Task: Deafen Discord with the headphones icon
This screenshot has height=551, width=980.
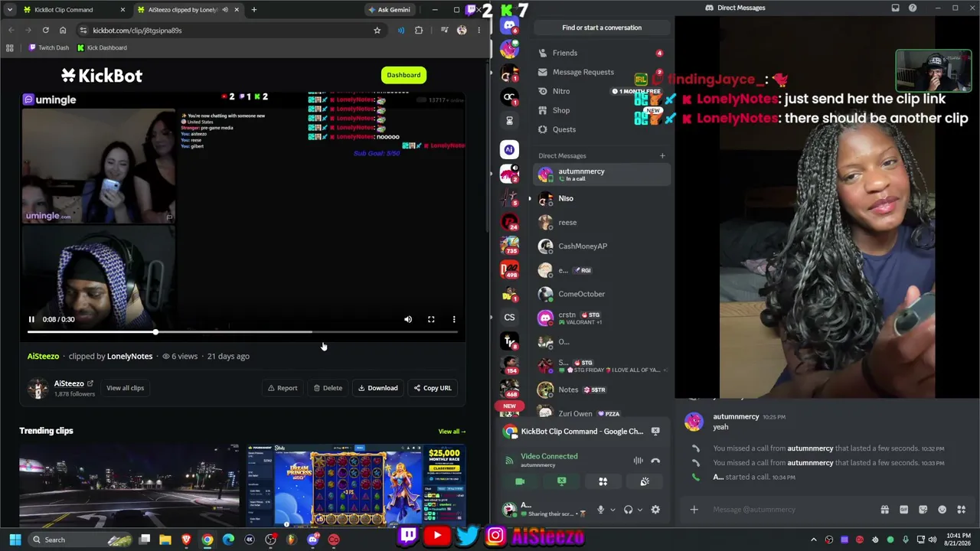Action: coord(628,510)
